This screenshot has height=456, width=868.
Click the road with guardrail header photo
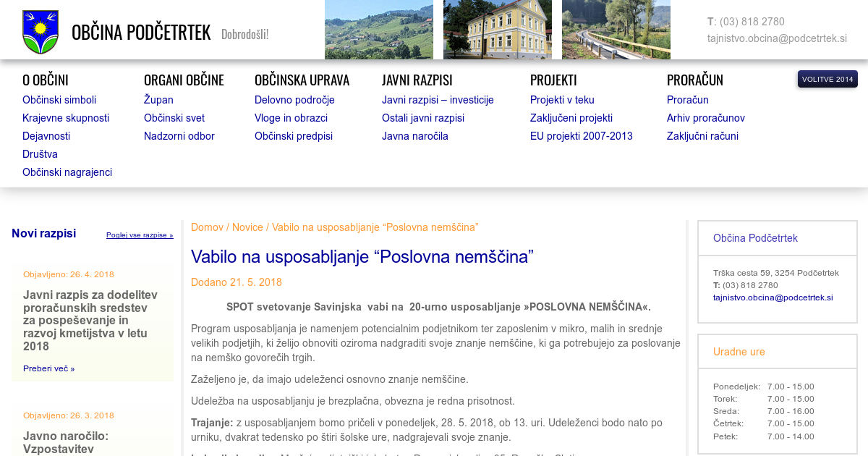click(616, 30)
